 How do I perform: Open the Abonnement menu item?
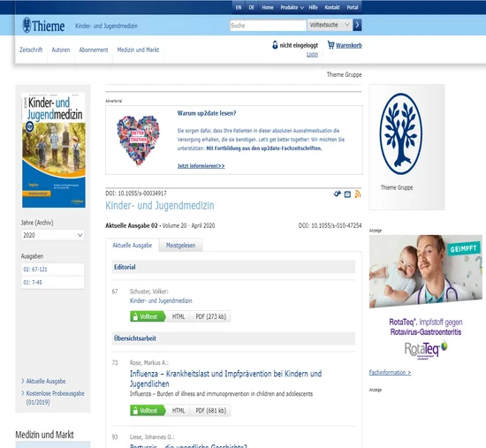click(x=94, y=49)
